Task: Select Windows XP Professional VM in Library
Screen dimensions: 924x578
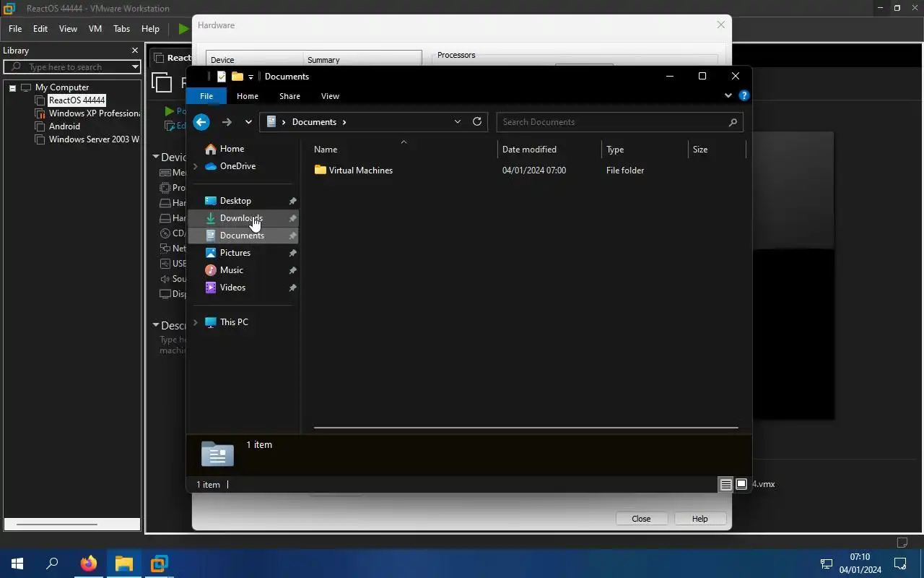Action: click(x=94, y=113)
